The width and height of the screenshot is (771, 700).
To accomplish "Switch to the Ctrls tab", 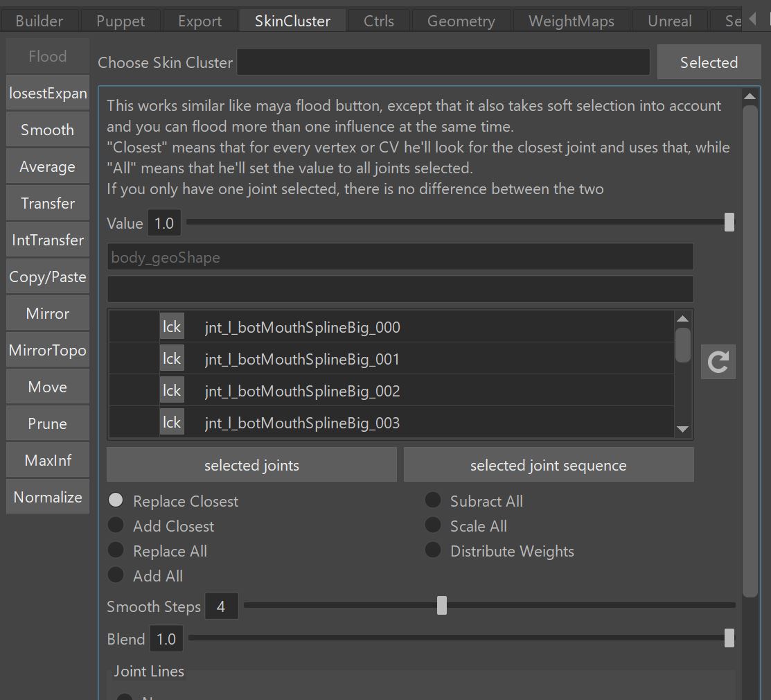I will (x=379, y=21).
